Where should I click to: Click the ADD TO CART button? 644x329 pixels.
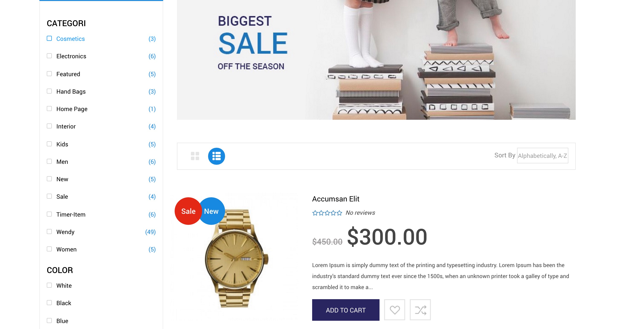coord(346,310)
